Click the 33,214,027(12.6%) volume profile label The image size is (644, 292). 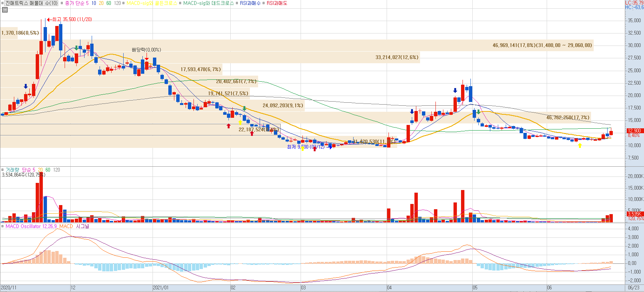(x=397, y=57)
